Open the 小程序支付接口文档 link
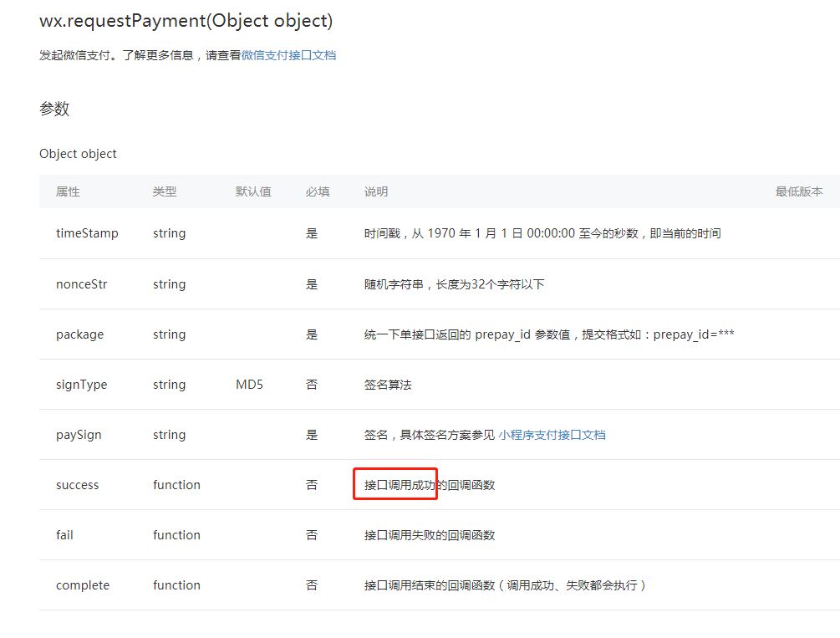The image size is (840, 638). (x=552, y=435)
